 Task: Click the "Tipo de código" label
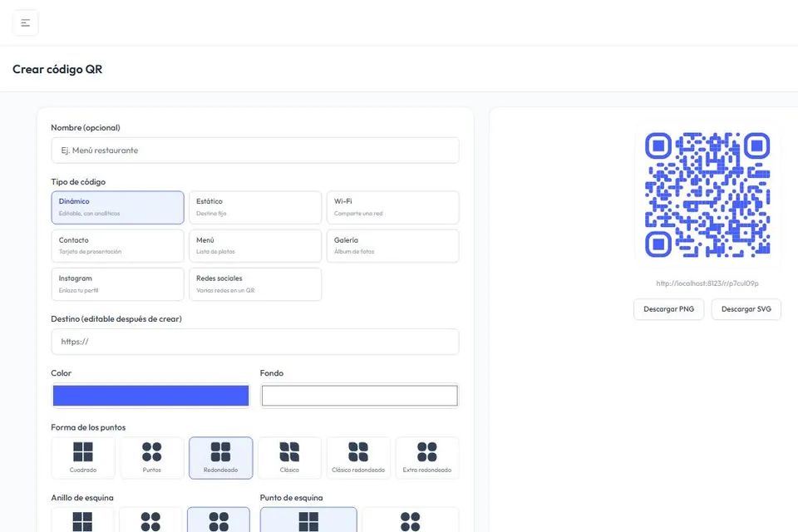click(78, 182)
